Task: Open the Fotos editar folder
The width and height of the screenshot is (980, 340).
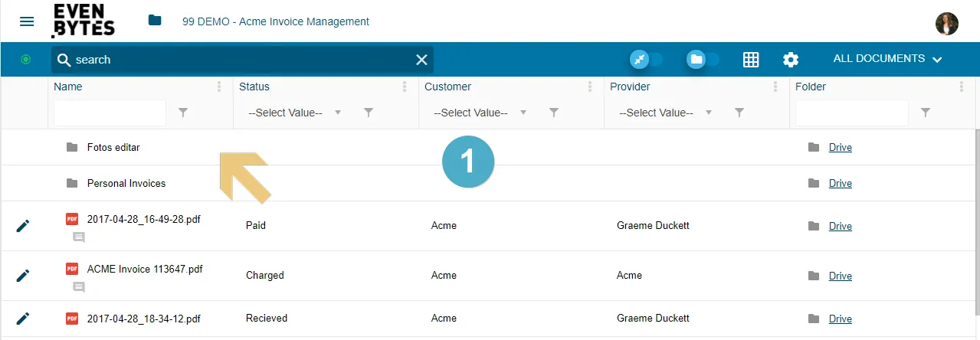Action: click(113, 147)
